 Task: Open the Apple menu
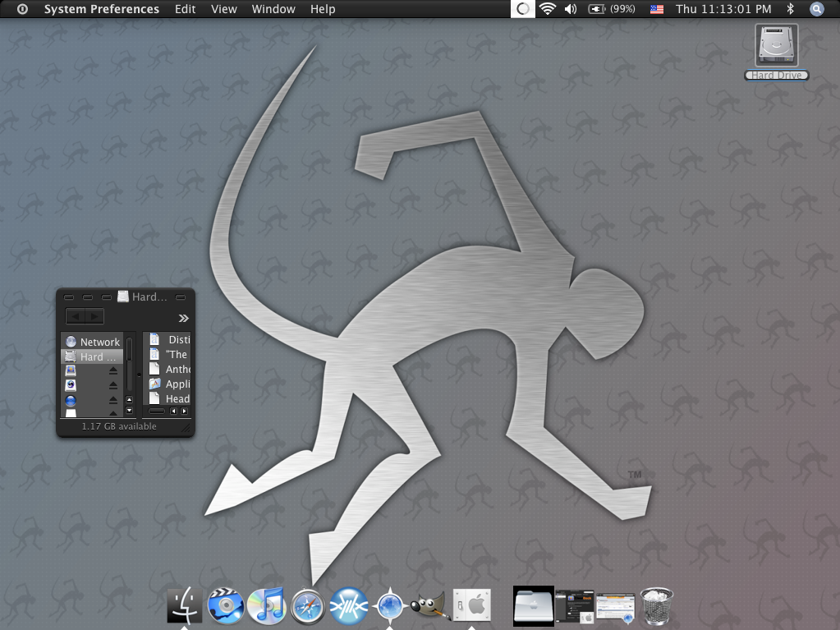pyautogui.click(x=22, y=9)
